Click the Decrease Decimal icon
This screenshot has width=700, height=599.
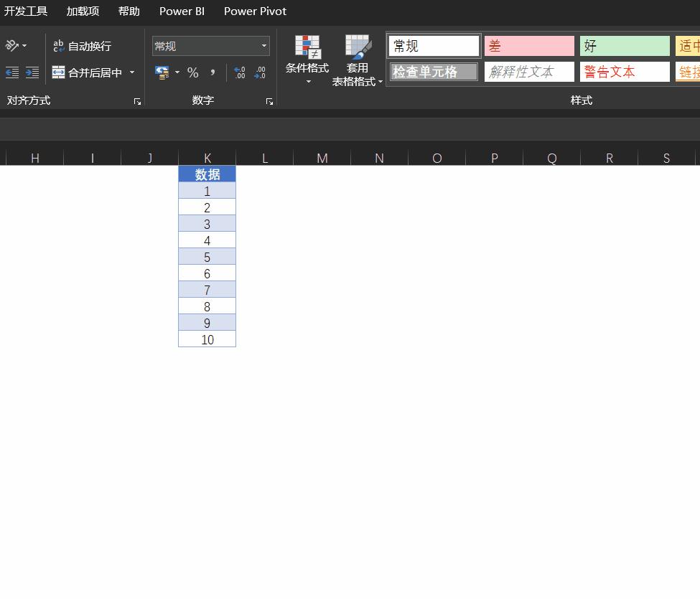(x=260, y=72)
